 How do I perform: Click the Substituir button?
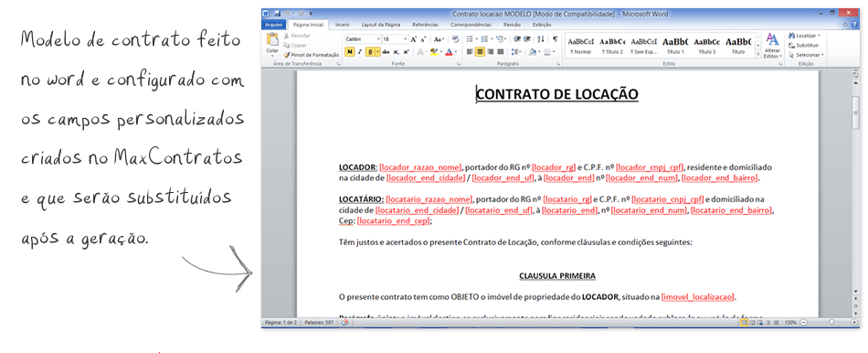click(804, 45)
